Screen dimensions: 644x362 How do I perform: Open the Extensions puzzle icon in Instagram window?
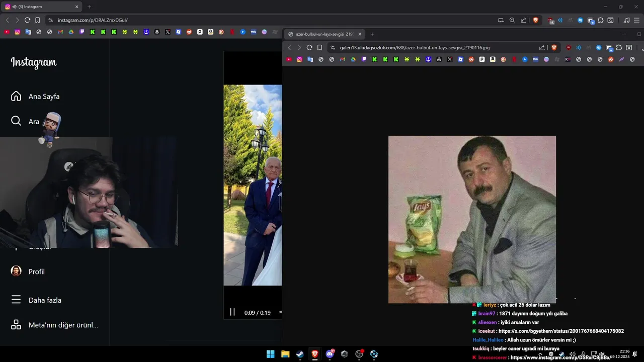[x=600, y=20]
